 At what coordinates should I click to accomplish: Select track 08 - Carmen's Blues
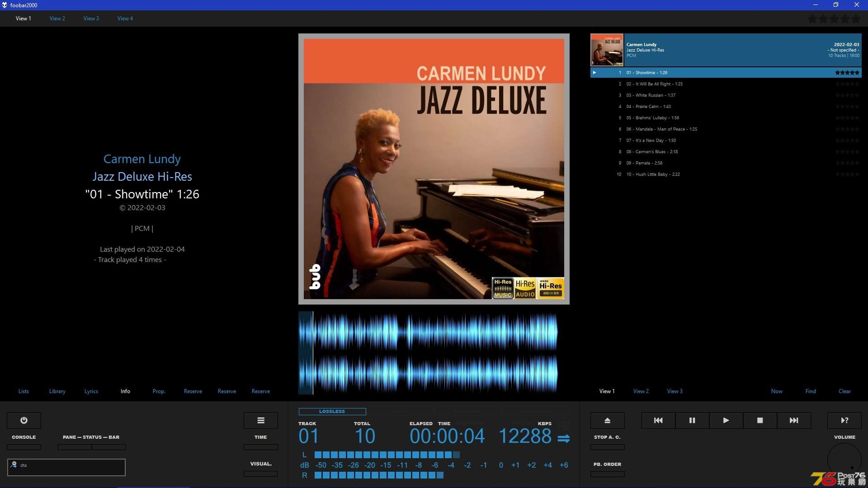(726, 152)
